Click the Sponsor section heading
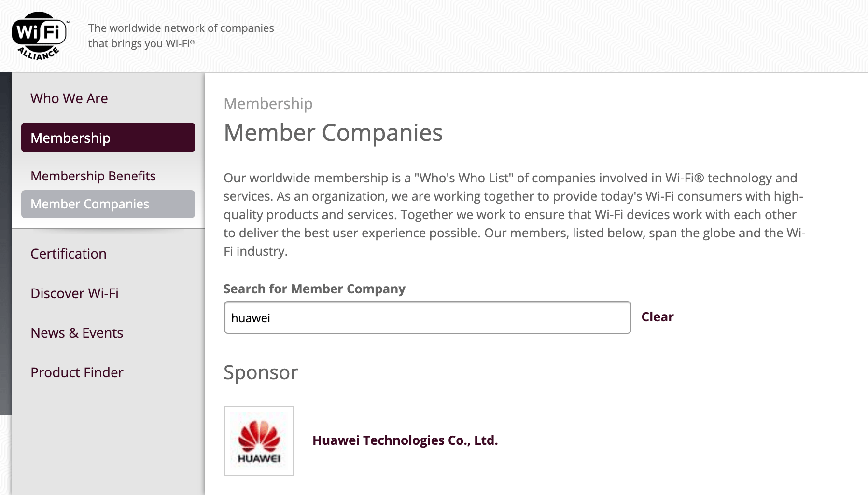 [261, 372]
